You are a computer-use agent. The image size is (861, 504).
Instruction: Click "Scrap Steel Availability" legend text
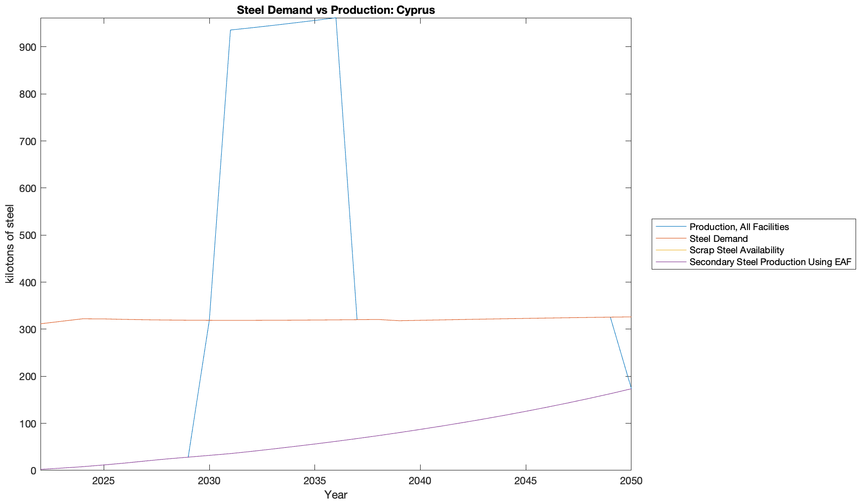pos(737,250)
